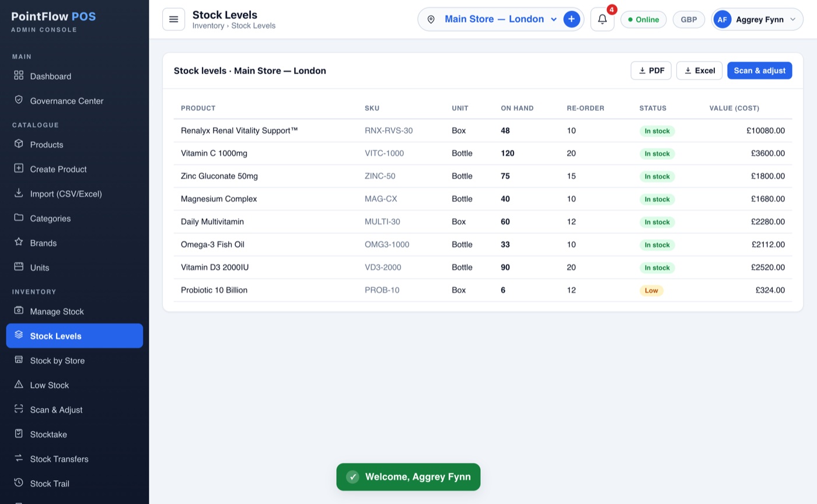This screenshot has width=817, height=504.
Task: Open Dashboard in the sidebar
Action: click(x=75, y=76)
